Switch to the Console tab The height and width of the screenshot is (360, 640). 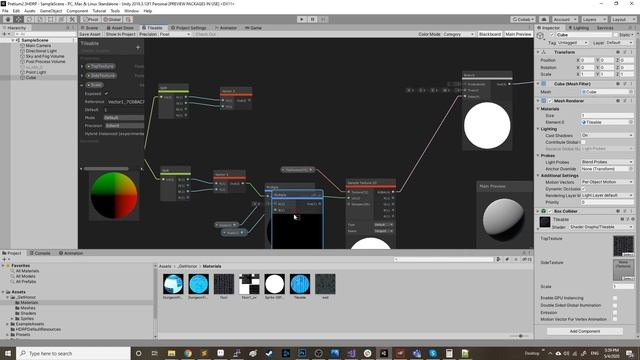click(x=40, y=253)
